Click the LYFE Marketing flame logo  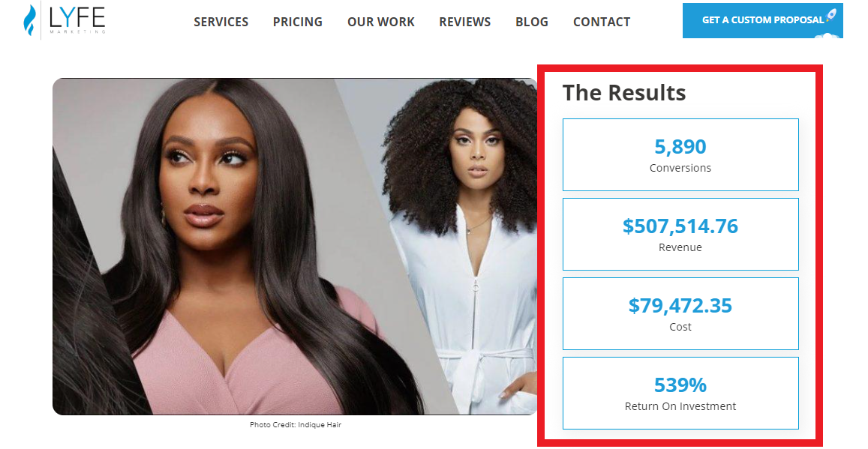pos(29,20)
